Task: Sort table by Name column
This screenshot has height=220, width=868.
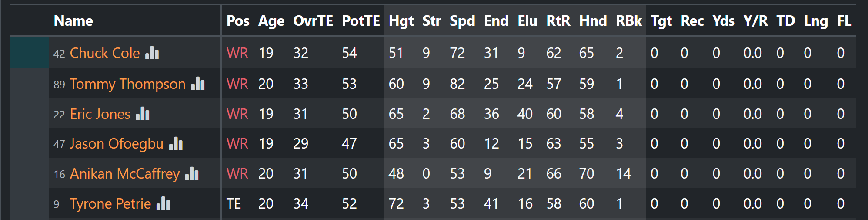Action: click(x=73, y=21)
